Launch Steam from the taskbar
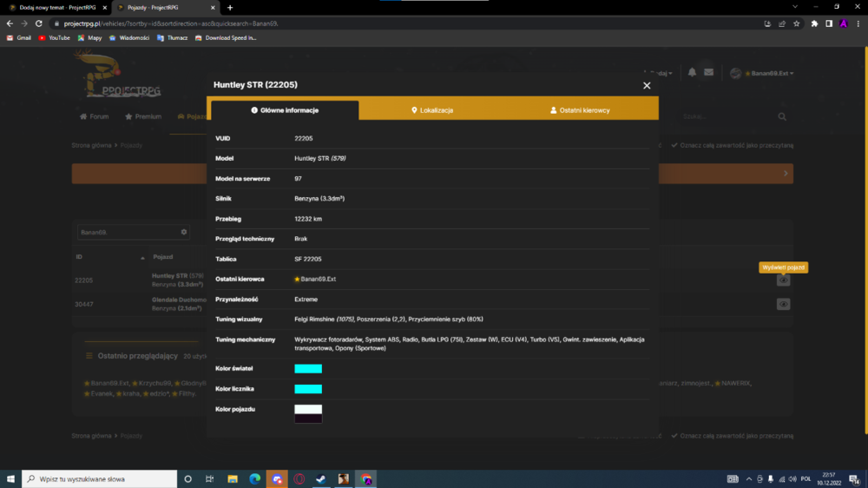 coord(321,479)
